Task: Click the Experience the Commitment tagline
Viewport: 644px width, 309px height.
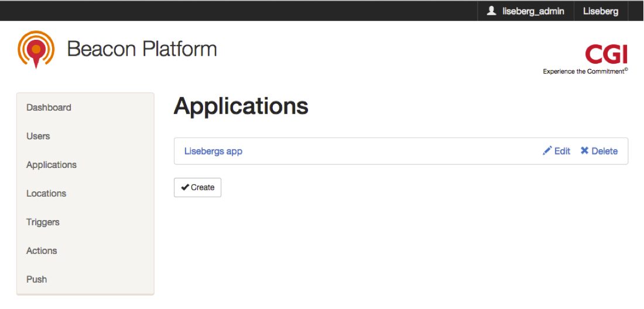Action: [x=585, y=71]
